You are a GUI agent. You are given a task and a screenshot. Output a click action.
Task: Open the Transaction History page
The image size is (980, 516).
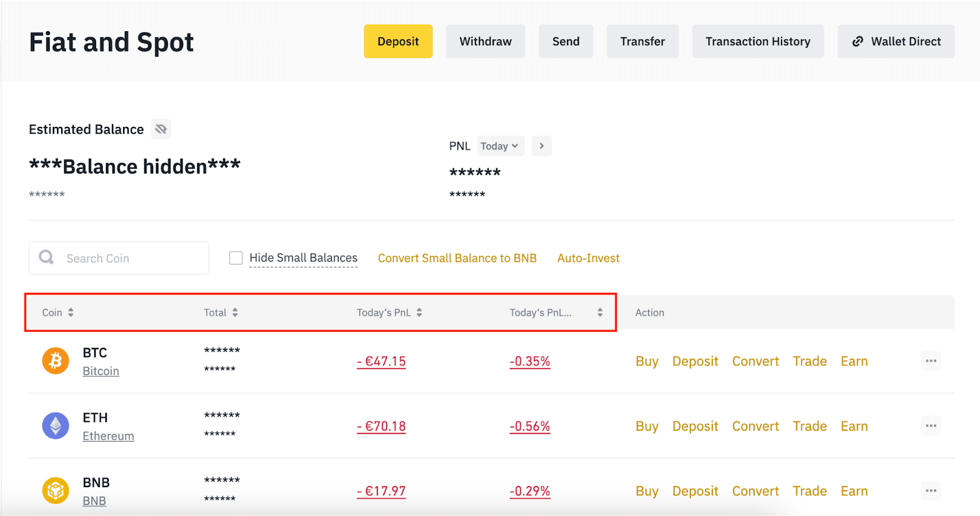pyautogui.click(x=758, y=42)
